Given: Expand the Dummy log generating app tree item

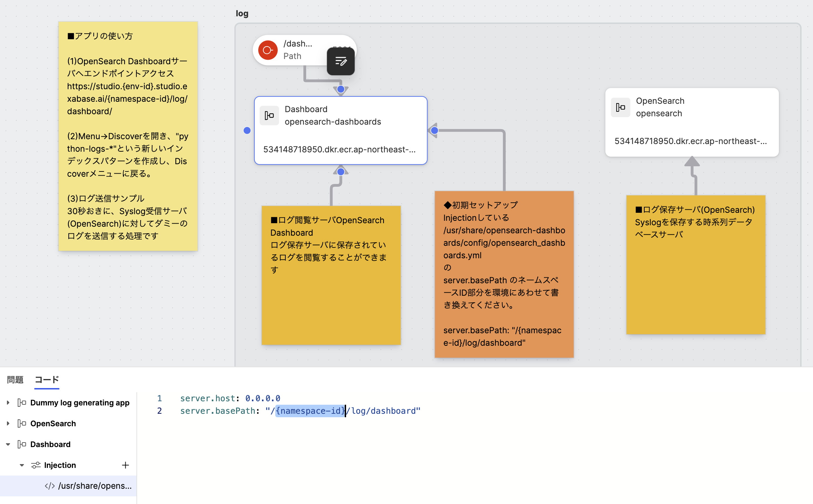Looking at the screenshot, I should pyautogui.click(x=8, y=403).
